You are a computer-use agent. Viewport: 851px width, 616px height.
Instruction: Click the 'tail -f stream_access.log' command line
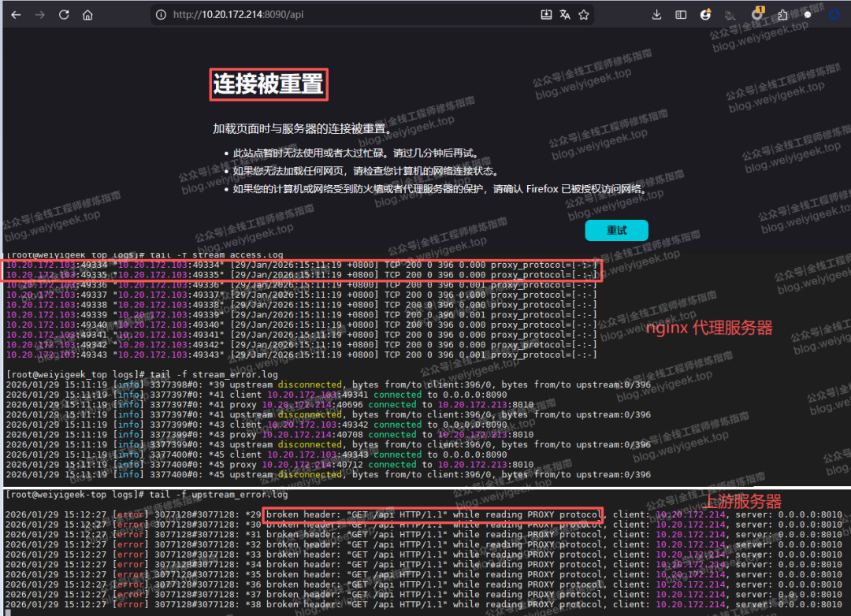(x=145, y=255)
